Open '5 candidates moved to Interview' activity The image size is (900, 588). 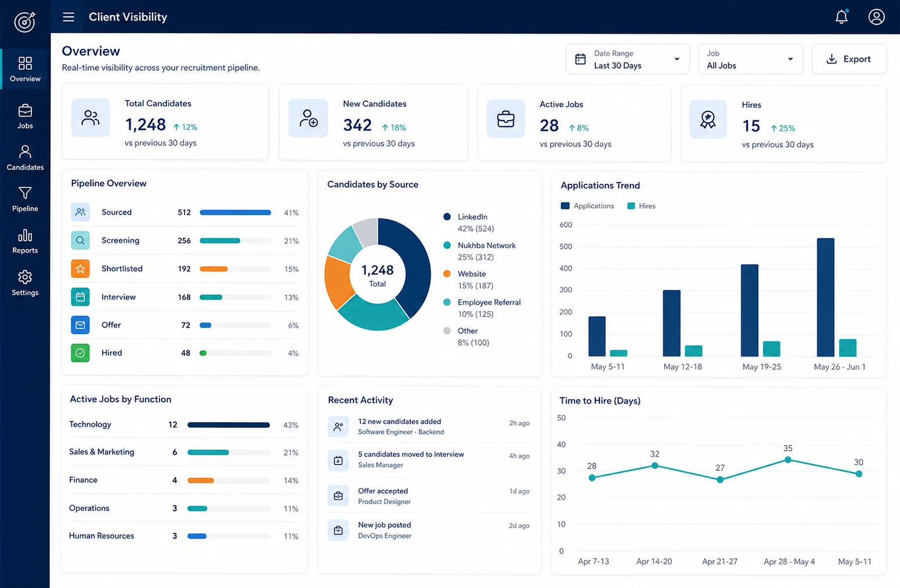click(429, 460)
